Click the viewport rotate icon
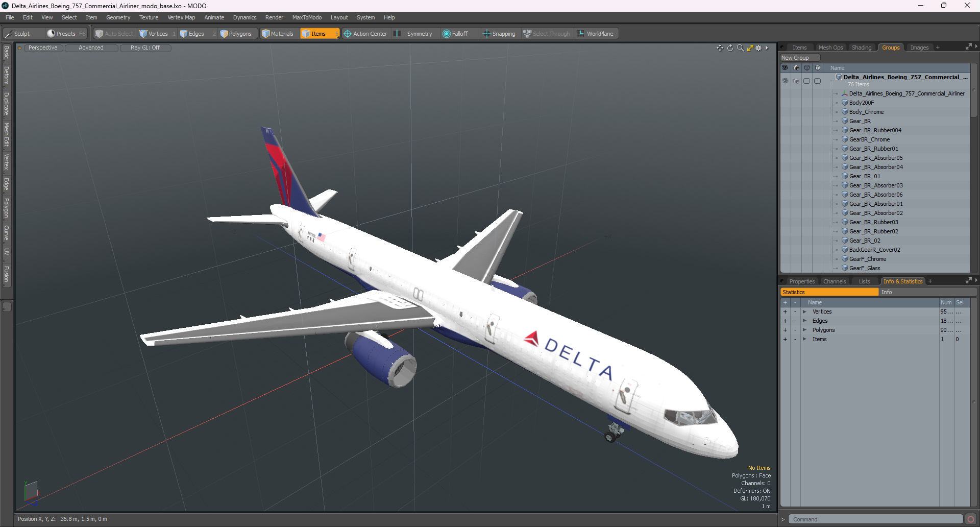980x527 pixels. click(730, 48)
